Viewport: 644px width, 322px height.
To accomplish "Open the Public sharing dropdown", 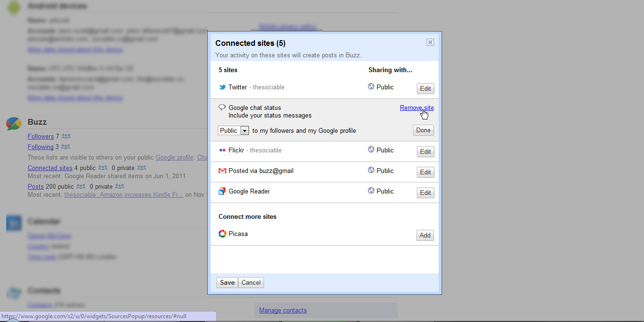I will point(234,131).
